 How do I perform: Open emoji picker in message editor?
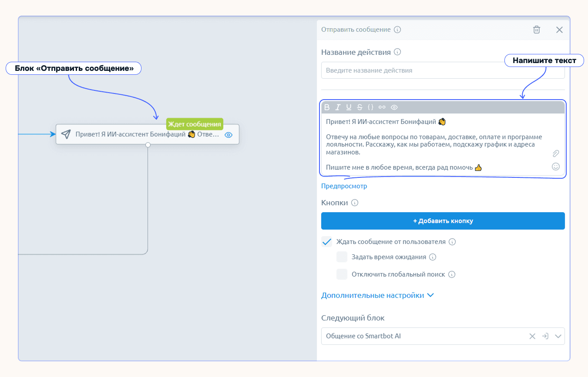pos(556,166)
